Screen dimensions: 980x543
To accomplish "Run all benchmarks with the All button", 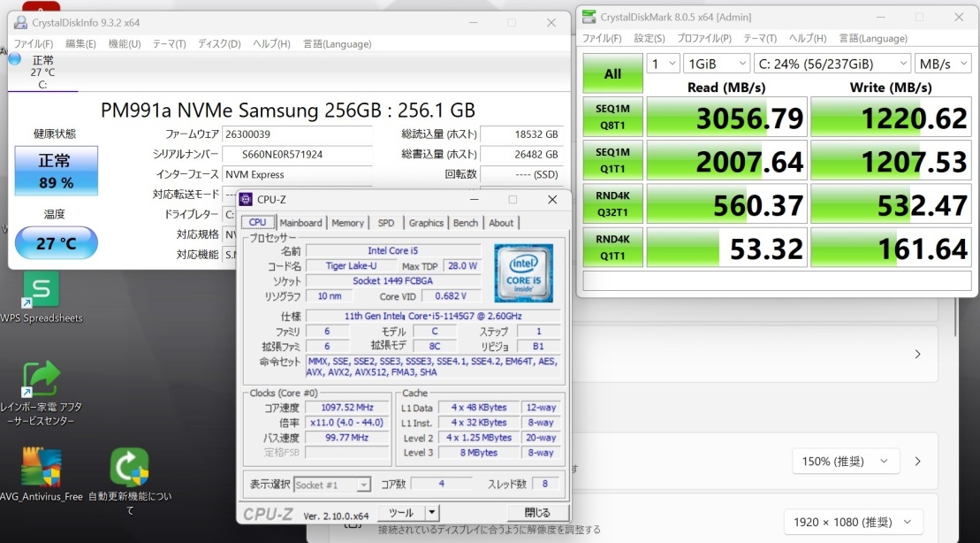I will click(x=613, y=73).
